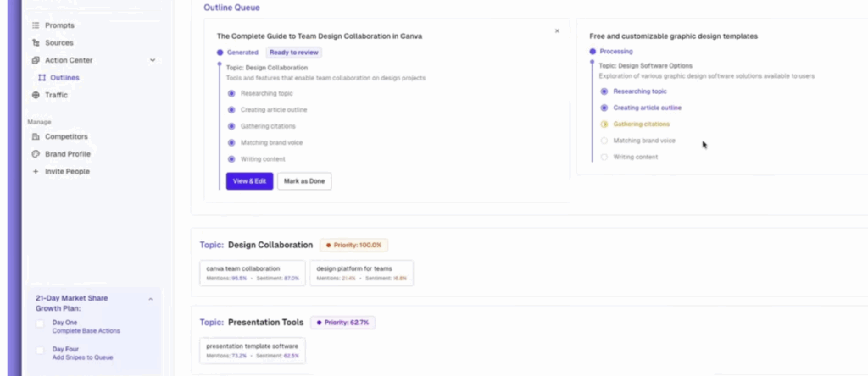The height and width of the screenshot is (376, 868).
Task: Click the Traffic globe icon
Action: pyautogui.click(x=36, y=95)
